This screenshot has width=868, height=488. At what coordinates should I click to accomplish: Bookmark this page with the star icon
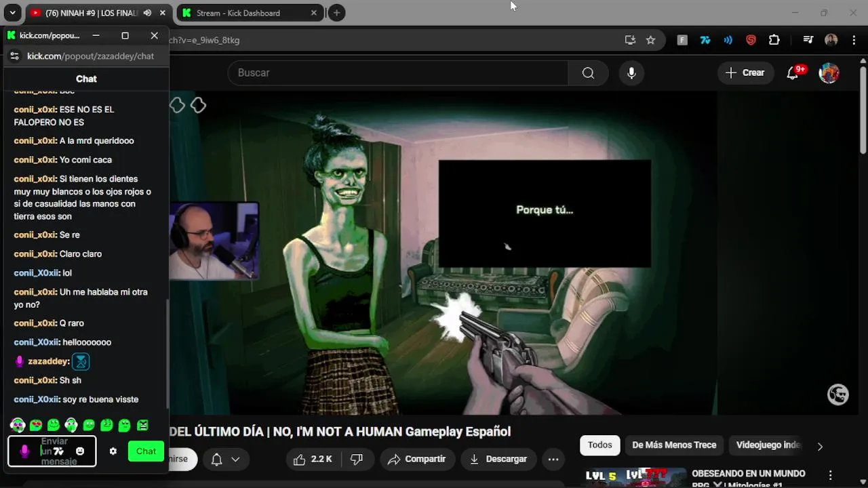tap(650, 40)
